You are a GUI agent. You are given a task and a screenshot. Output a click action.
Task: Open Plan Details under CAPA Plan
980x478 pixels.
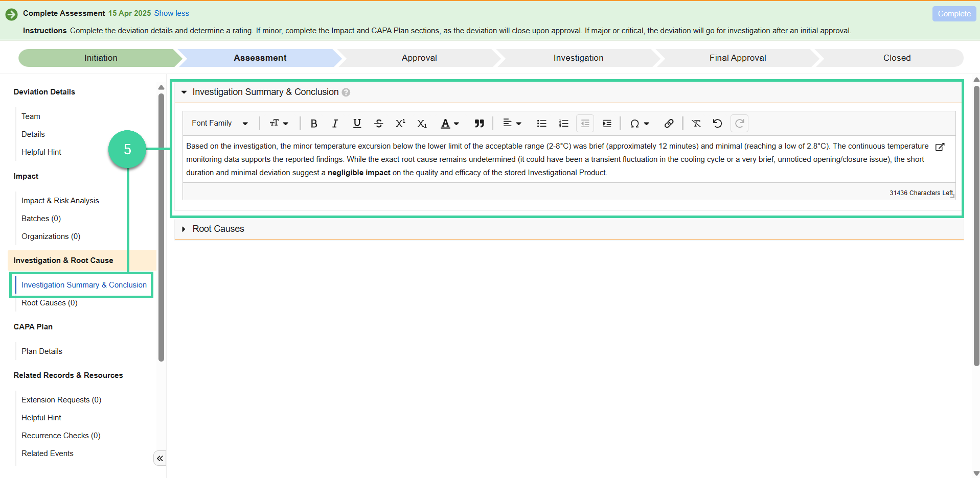click(42, 351)
